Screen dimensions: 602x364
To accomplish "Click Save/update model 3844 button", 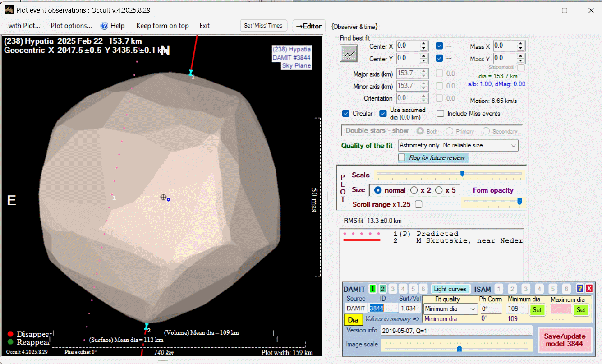I will click(565, 340).
